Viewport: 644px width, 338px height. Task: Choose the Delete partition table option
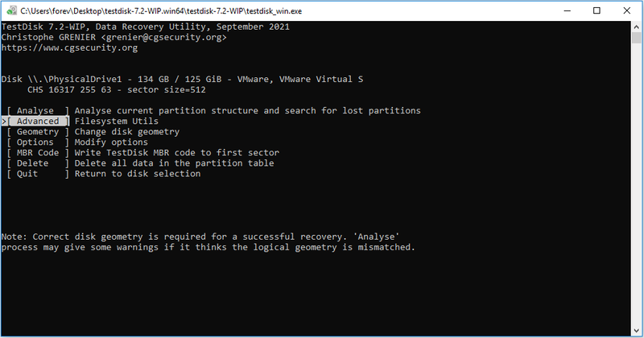tap(38, 163)
